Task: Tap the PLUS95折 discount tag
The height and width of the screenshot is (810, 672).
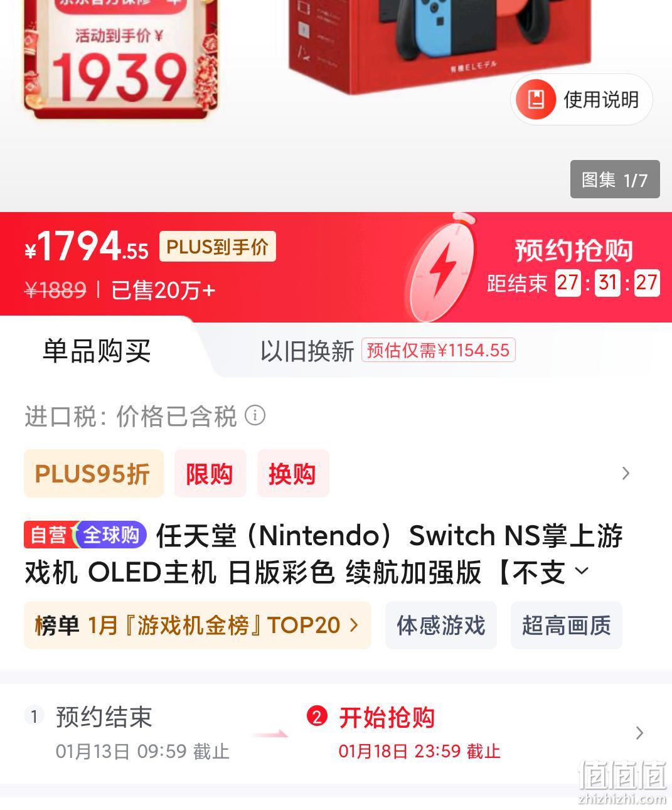Action: click(93, 474)
